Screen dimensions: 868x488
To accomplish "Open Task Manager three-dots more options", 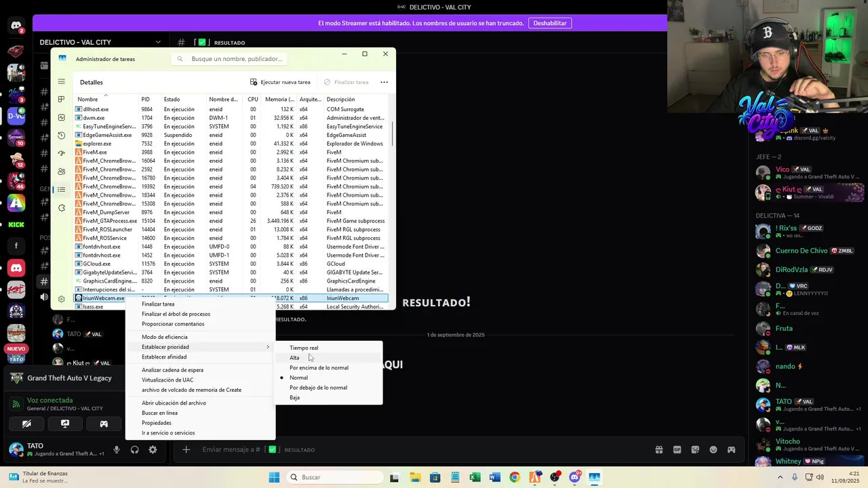I will tap(384, 82).
